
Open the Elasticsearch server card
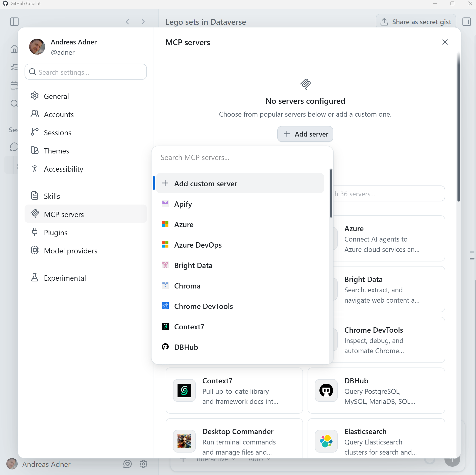[x=376, y=438]
